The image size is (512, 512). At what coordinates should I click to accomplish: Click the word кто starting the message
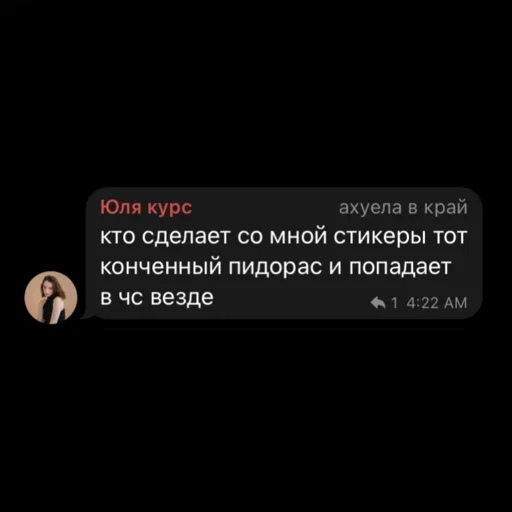tap(118, 237)
